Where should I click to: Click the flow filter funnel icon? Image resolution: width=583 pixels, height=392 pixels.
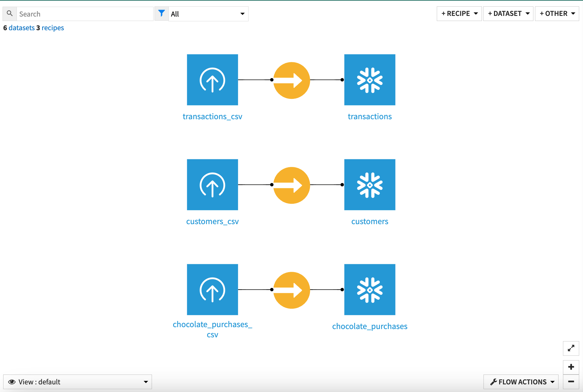(x=161, y=13)
